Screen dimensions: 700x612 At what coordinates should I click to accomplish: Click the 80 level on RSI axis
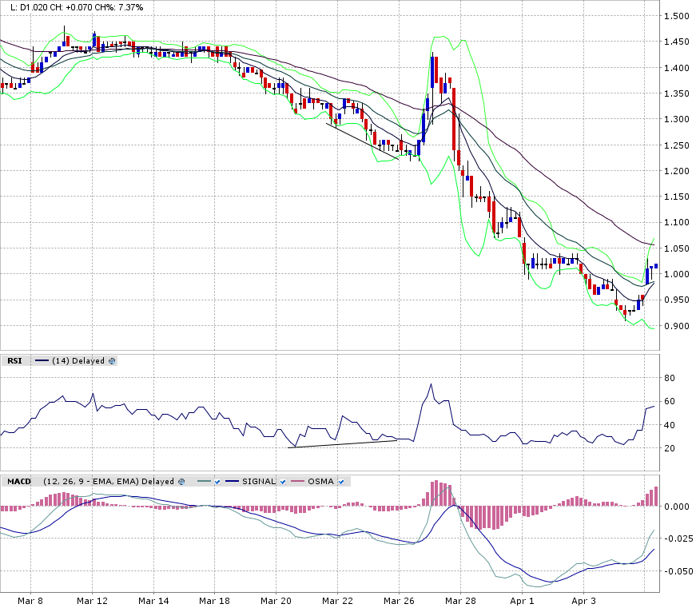pos(670,378)
